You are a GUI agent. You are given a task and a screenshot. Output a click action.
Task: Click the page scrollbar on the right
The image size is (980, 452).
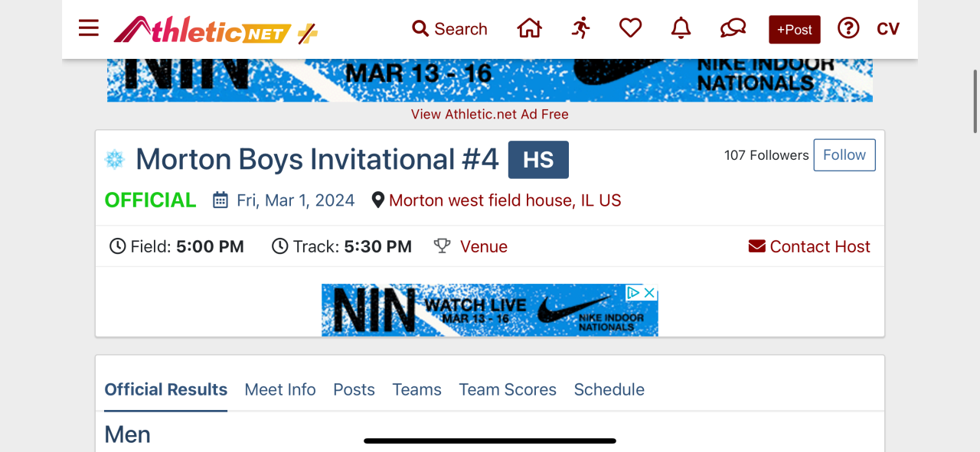click(975, 101)
